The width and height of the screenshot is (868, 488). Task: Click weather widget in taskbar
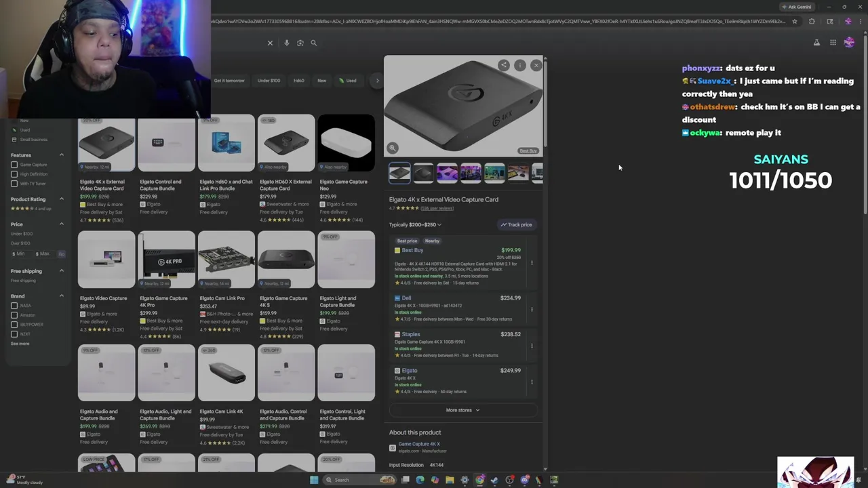click(x=24, y=480)
